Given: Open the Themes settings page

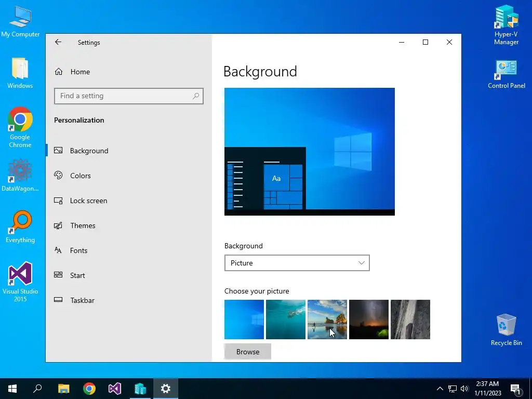Looking at the screenshot, I should [x=129, y=225].
